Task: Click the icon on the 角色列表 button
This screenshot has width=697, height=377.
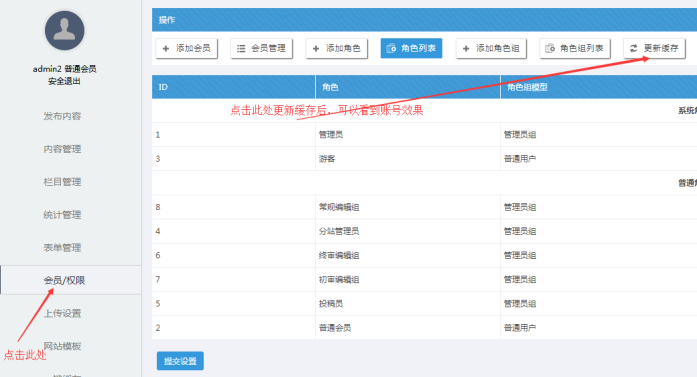Action: point(391,48)
